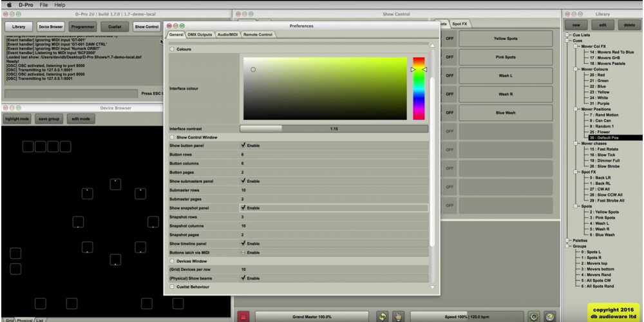Collapse the Colours section

(172, 50)
